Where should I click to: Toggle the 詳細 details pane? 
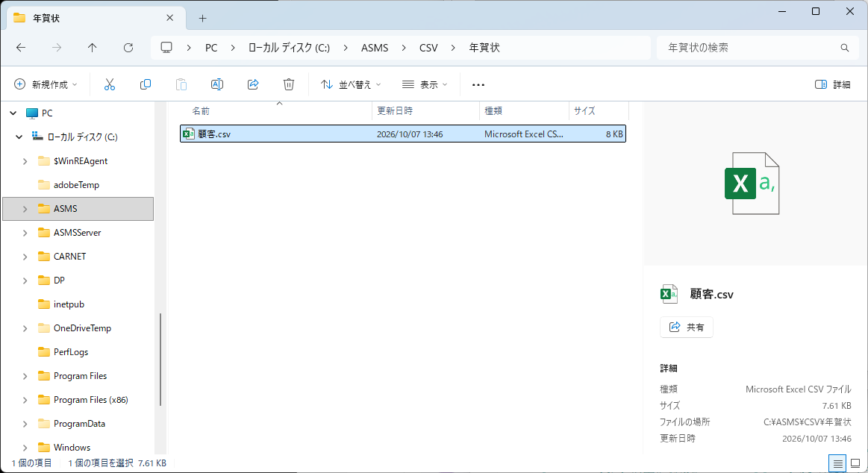(833, 84)
